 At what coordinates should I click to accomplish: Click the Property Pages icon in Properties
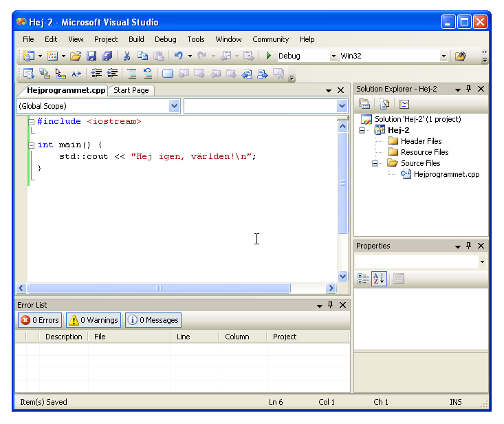click(x=399, y=279)
